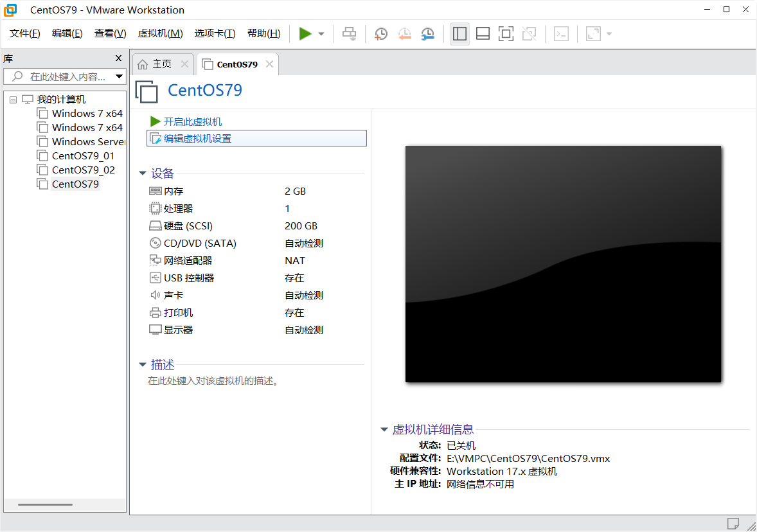This screenshot has height=532, width=757.
Task: Open the library search filter dropdown
Action: pos(119,76)
